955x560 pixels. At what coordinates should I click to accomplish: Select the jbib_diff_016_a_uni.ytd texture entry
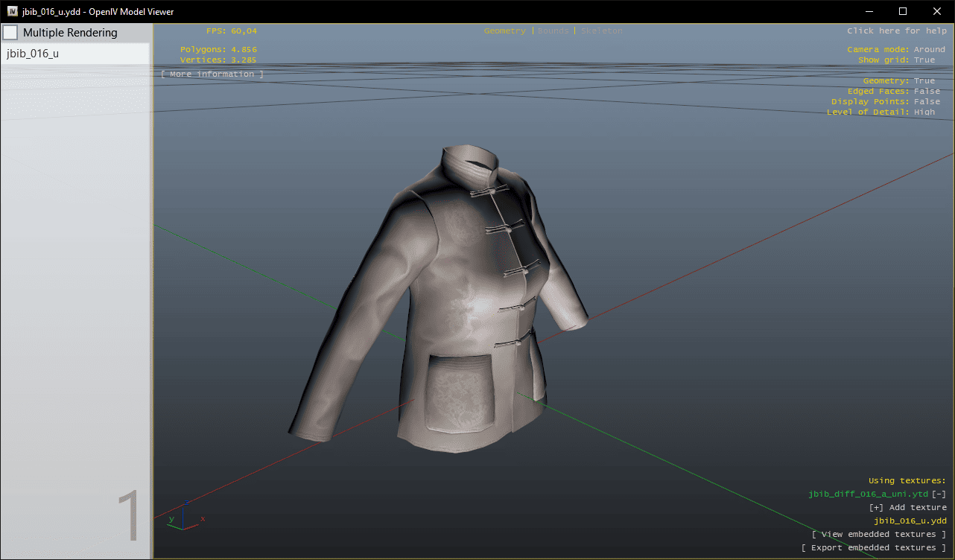point(868,494)
